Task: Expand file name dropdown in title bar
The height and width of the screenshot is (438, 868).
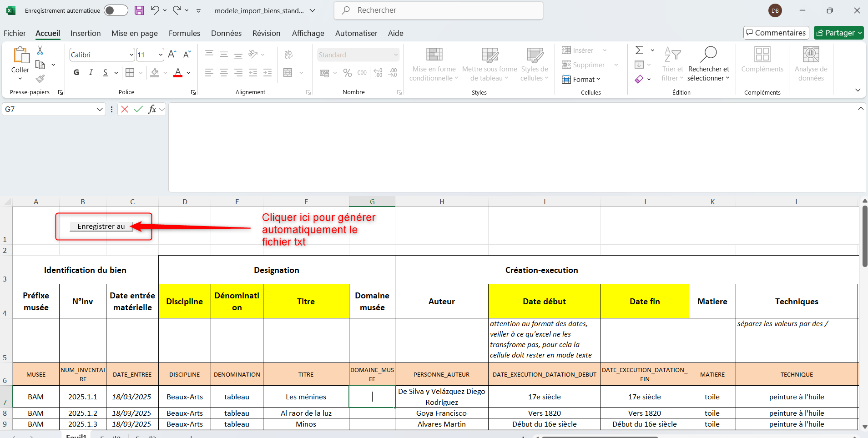Action: (313, 10)
